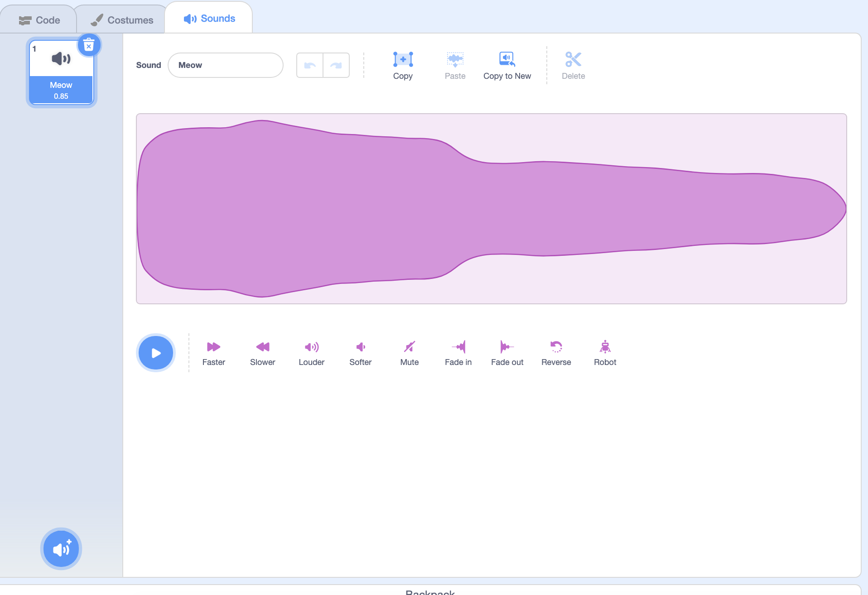Mute the Meow sound
The height and width of the screenshot is (595, 868).
tap(409, 352)
